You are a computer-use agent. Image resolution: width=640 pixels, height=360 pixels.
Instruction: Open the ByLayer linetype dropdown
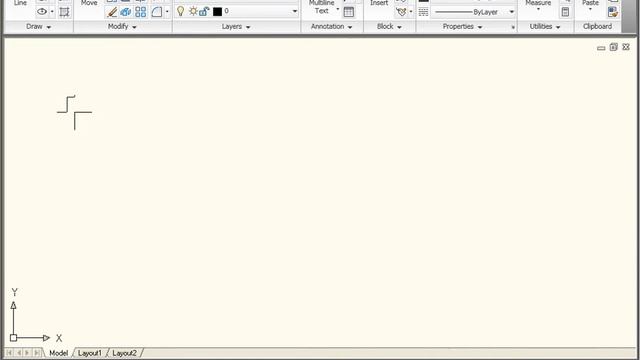pos(511,12)
